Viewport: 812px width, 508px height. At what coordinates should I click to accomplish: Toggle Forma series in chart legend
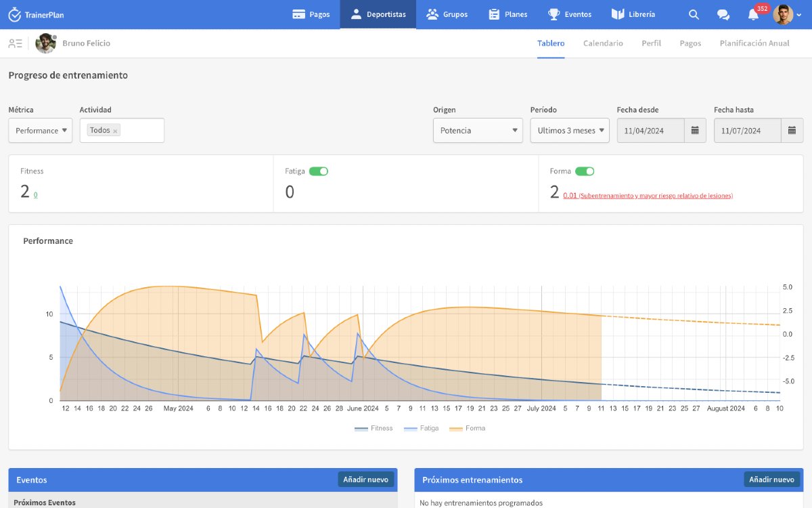467,428
